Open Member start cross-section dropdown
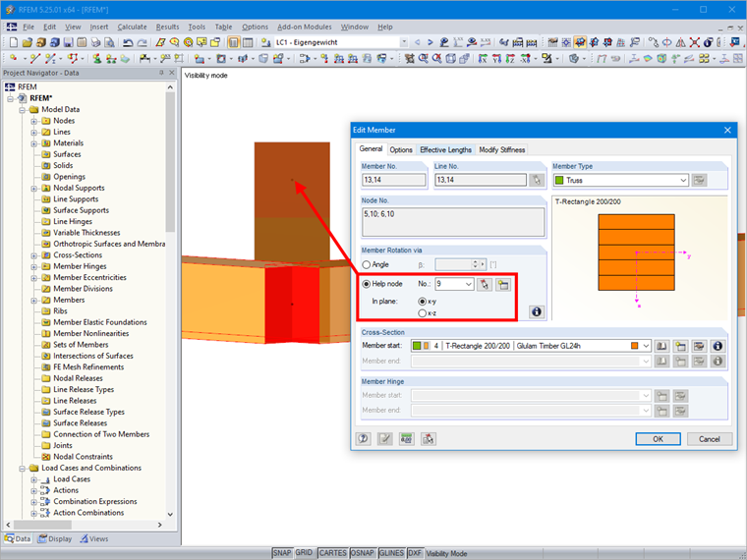This screenshot has width=747, height=560. tap(646, 346)
